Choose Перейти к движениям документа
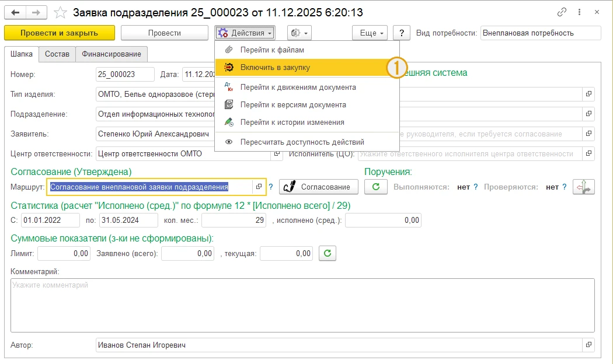 point(307,87)
